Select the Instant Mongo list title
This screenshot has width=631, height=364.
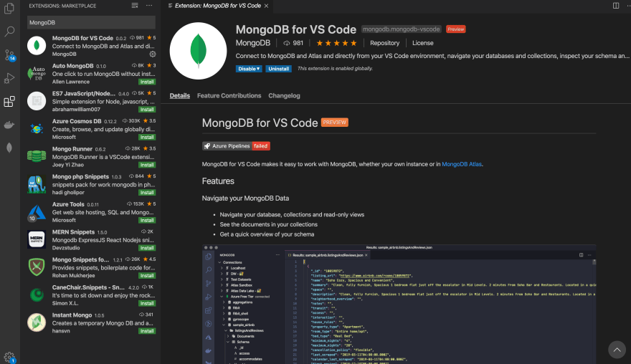[72, 315]
